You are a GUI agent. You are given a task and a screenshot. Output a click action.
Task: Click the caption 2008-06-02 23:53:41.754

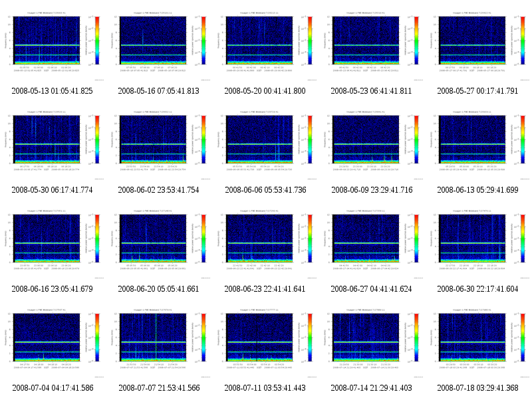[x=158, y=190]
